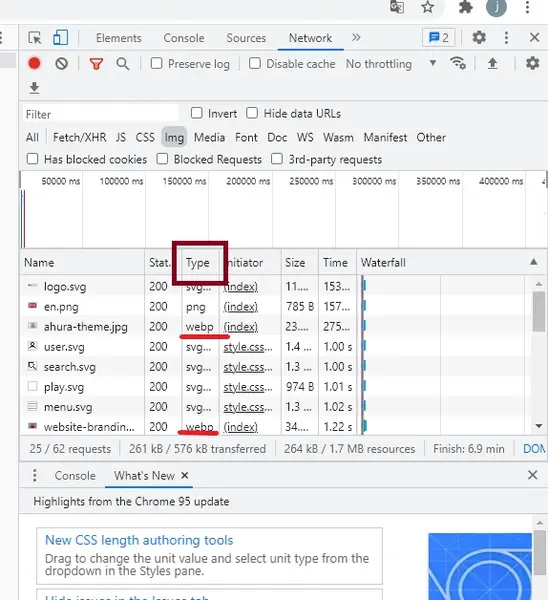This screenshot has height=600, width=548.
Task: Click the request list vertical scrollbar
Action: tap(539, 311)
